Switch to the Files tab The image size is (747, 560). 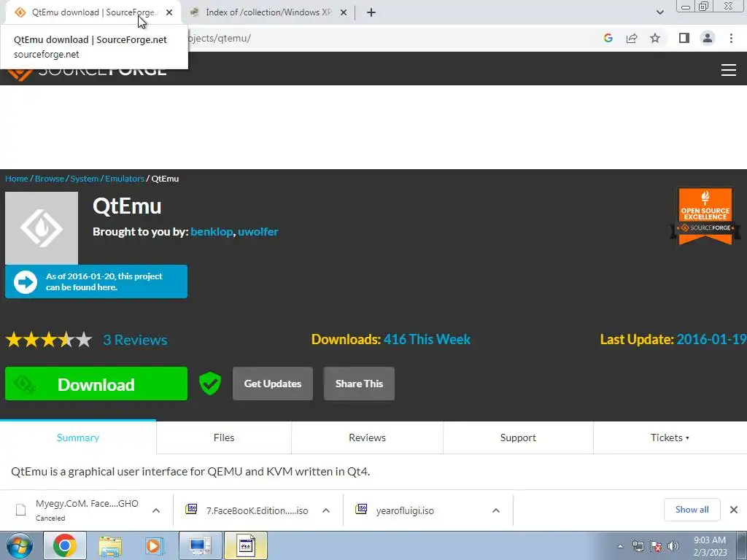click(224, 437)
